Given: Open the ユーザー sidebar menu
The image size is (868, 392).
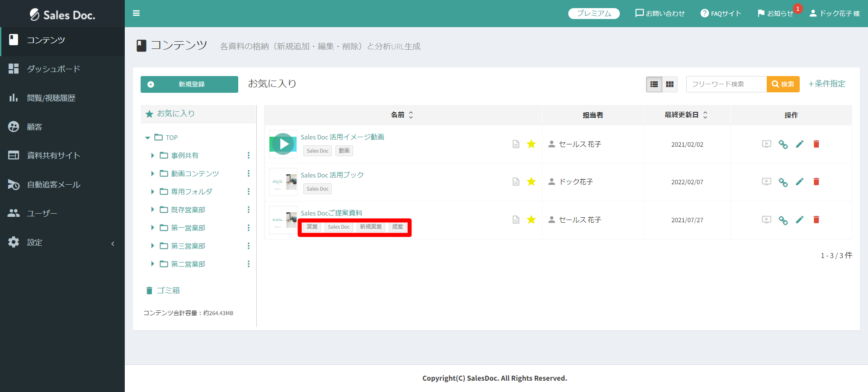Looking at the screenshot, I should pyautogui.click(x=62, y=213).
